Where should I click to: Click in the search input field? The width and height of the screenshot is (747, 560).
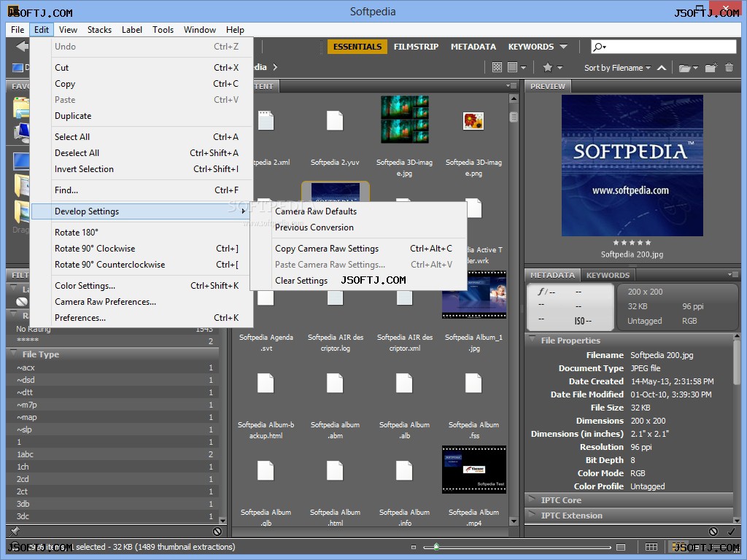coord(664,47)
